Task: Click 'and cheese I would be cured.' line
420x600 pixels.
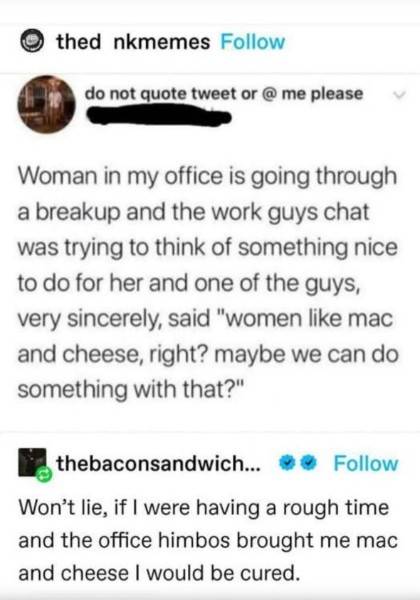Action: tap(159, 573)
